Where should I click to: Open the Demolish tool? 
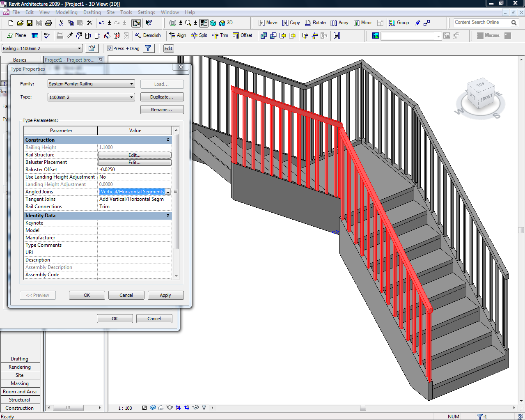click(x=148, y=35)
